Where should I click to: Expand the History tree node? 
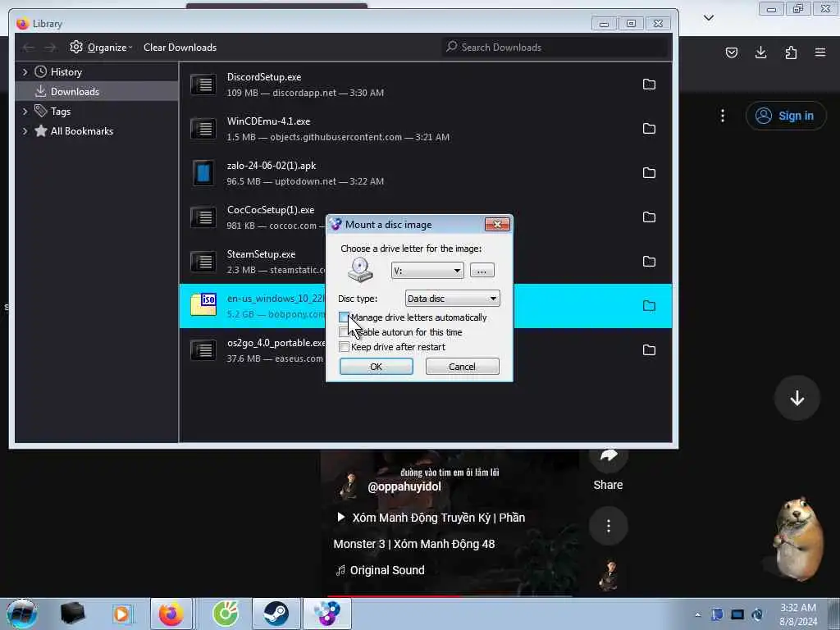click(25, 72)
